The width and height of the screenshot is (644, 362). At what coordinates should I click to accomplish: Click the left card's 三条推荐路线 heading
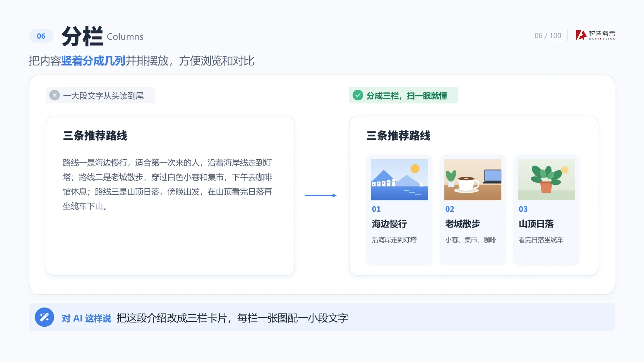[x=95, y=136]
